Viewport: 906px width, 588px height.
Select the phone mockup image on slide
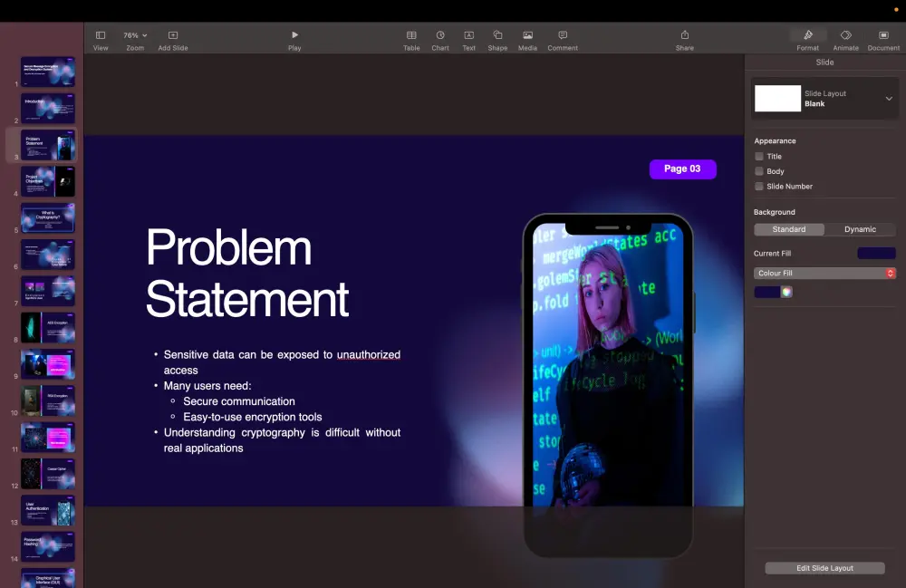[x=608, y=384]
